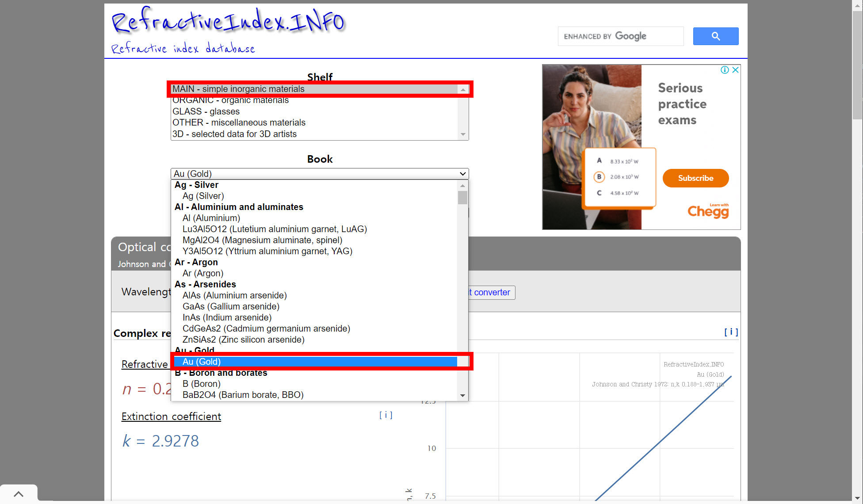
Task: Click info icon at right of Complex refractive section
Action: tap(731, 332)
